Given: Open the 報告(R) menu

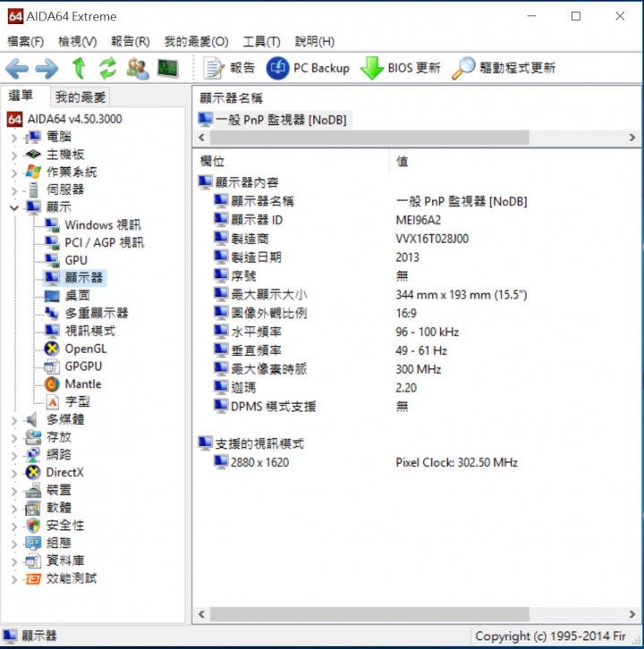Looking at the screenshot, I should tap(131, 41).
